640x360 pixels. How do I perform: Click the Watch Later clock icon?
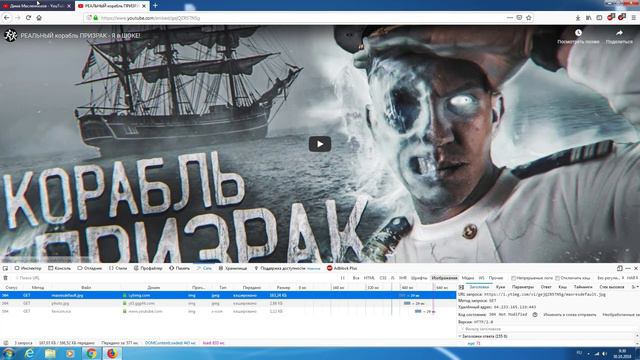point(578,33)
